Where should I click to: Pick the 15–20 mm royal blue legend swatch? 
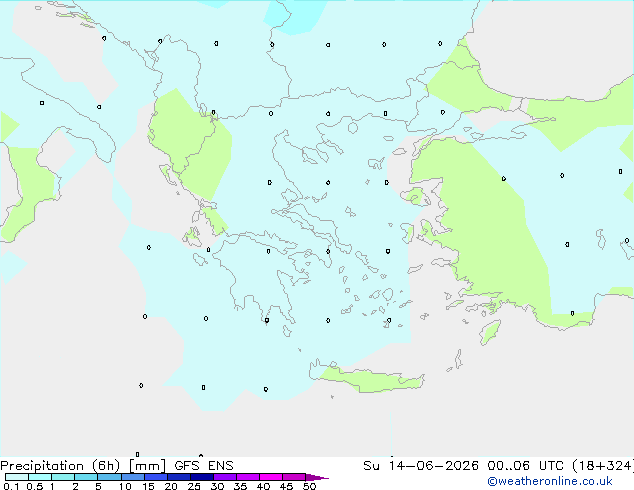click(156, 477)
